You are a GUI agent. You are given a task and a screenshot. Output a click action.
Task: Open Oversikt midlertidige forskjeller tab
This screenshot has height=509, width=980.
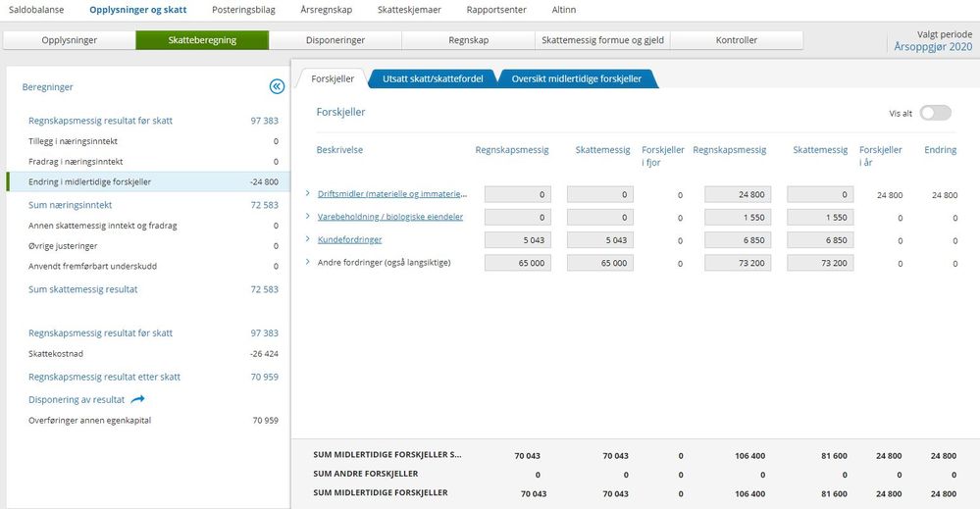[574, 78]
